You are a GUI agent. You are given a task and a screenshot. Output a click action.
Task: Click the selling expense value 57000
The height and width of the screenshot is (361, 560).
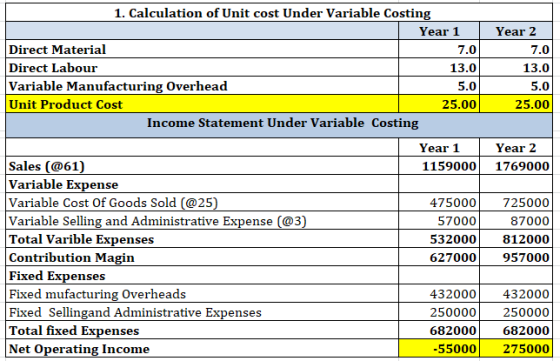[457, 221]
